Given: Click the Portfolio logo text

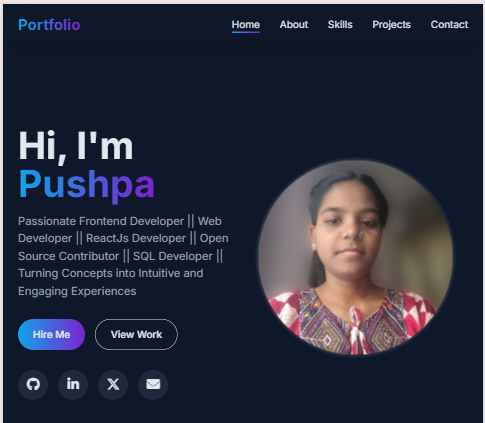Looking at the screenshot, I should (x=49, y=25).
